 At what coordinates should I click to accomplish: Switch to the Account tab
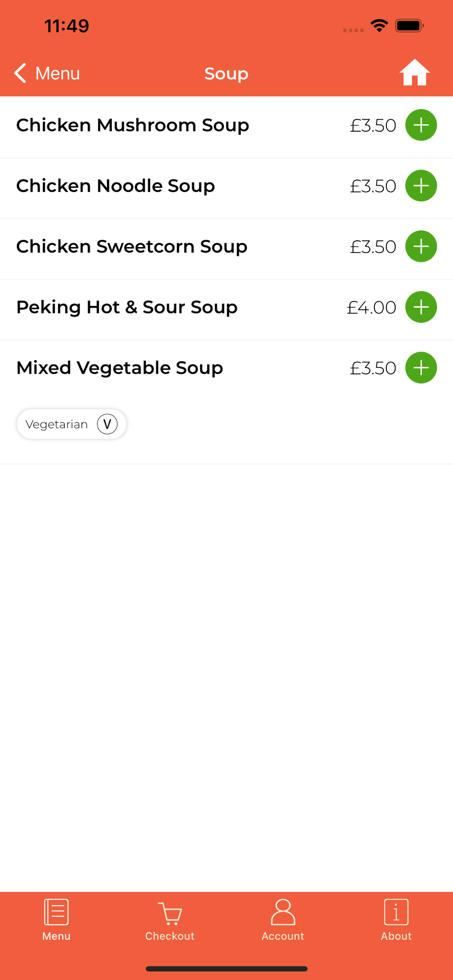pyautogui.click(x=283, y=920)
